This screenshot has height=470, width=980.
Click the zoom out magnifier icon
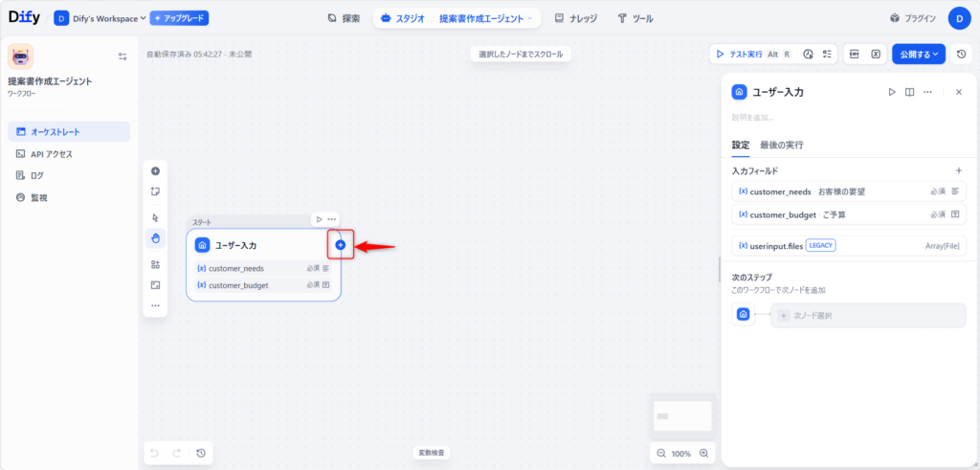tap(661, 453)
